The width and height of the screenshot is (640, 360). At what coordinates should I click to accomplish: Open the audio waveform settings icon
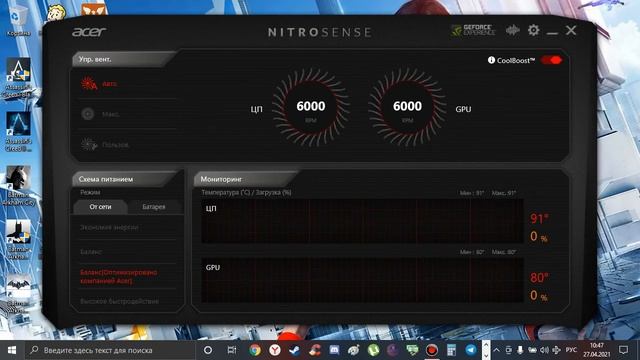513,30
